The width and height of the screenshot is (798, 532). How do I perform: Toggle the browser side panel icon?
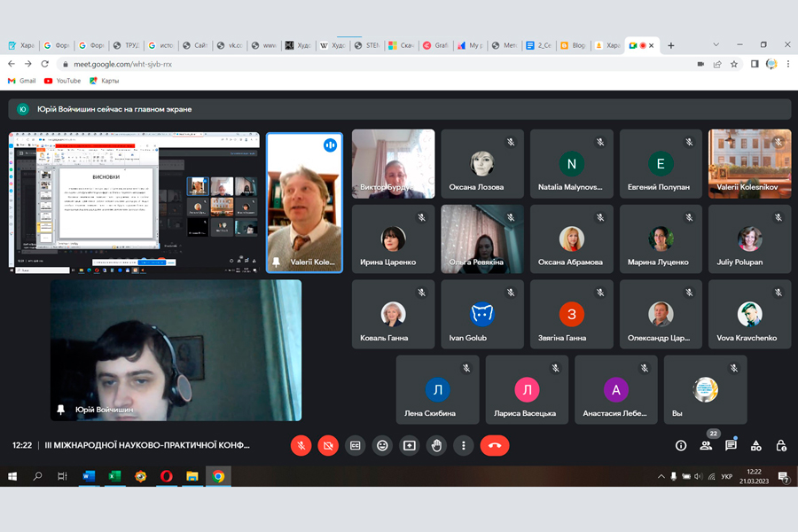755,64
